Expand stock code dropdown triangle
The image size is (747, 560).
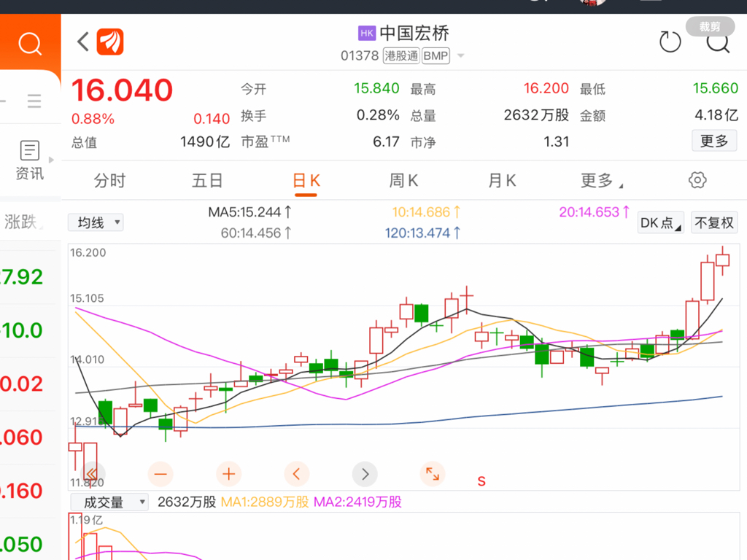coord(461,55)
